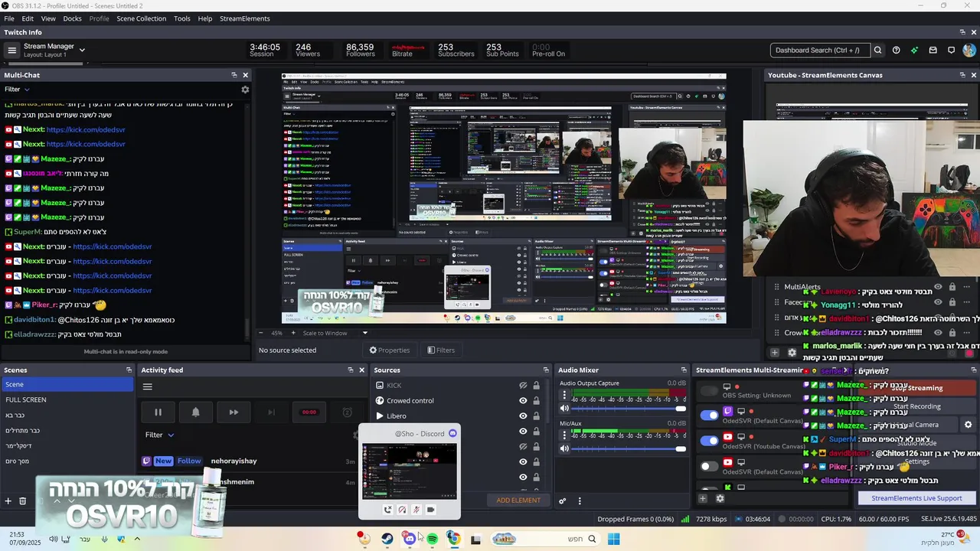Disable OdedSVR Youtube Canvas output toggle
Viewport: 980px width, 551px height.
tap(710, 441)
